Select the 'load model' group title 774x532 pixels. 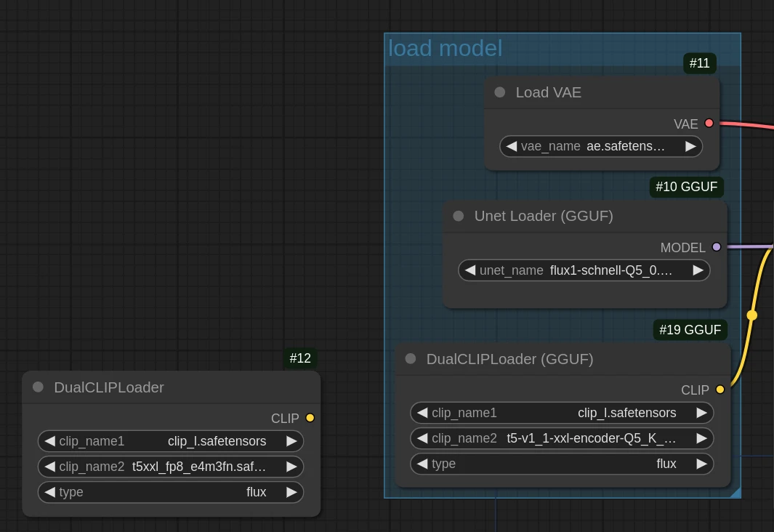click(x=445, y=49)
